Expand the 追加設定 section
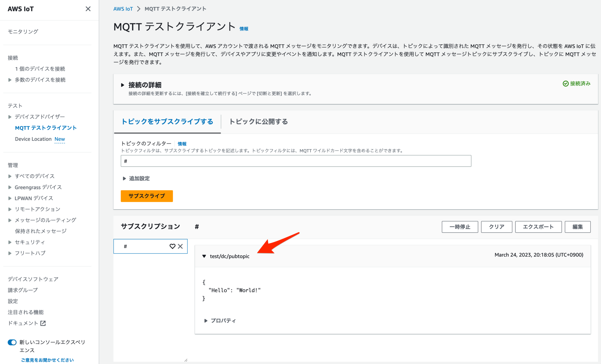601x364 pixels. point(124,178)
